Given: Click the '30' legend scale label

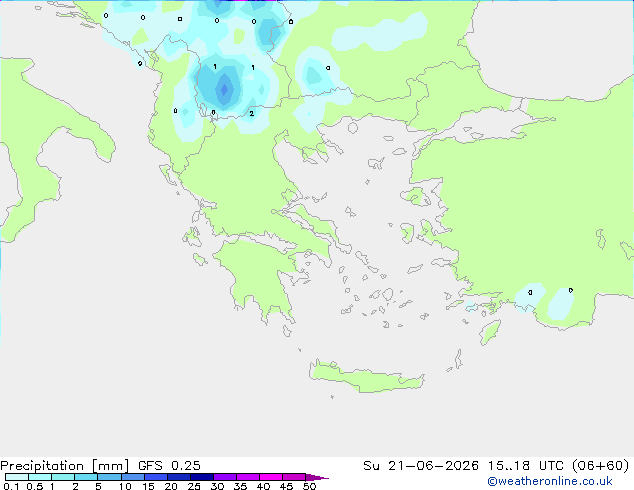Looking at the screenshot, I should point(217,486).
